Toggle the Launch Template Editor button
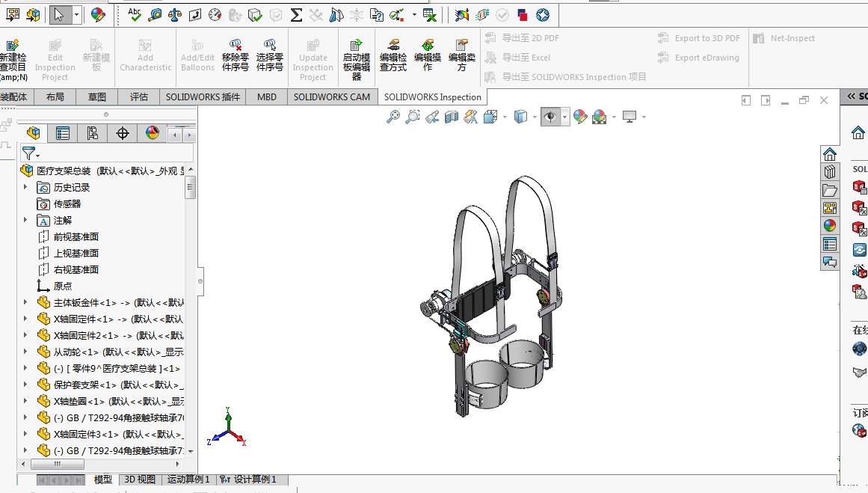 pyautogui.click(x=357, y=60)
